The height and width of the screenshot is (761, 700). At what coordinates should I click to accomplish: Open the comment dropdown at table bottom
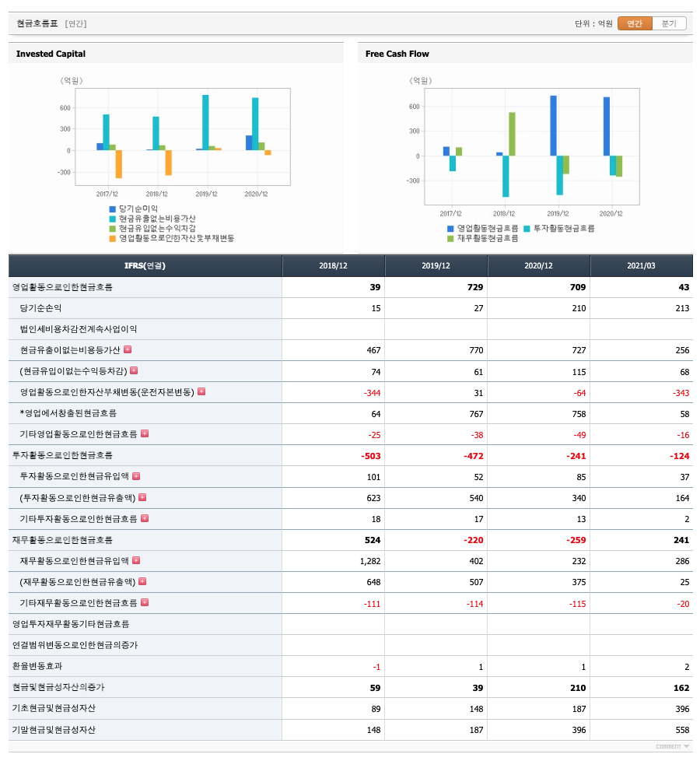(672, 746)
